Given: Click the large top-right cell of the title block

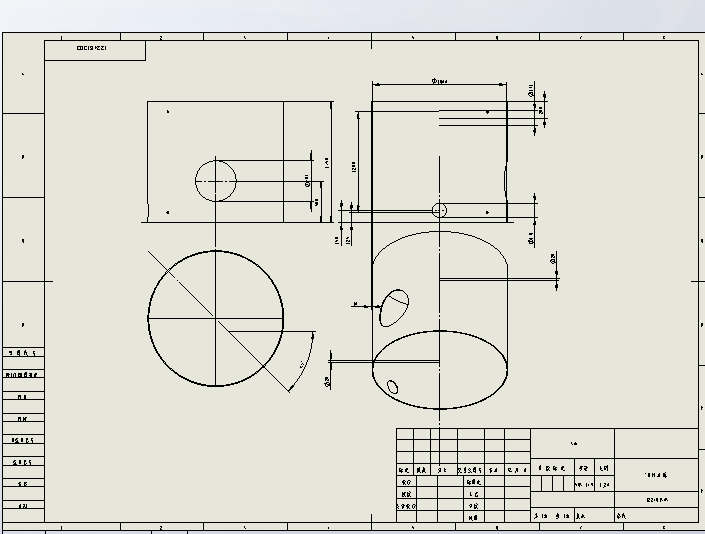Looking at the screenshot, I should pyautogui.click(x=656, y=444).
